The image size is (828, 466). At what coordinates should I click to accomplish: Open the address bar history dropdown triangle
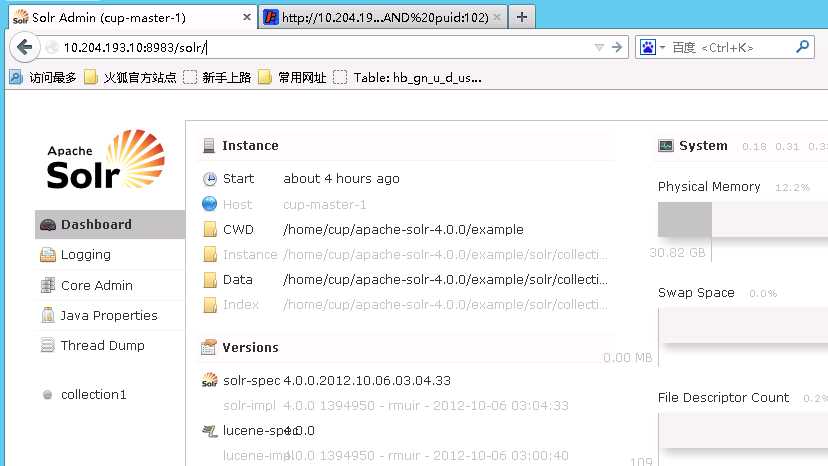[x=599, y=48]
